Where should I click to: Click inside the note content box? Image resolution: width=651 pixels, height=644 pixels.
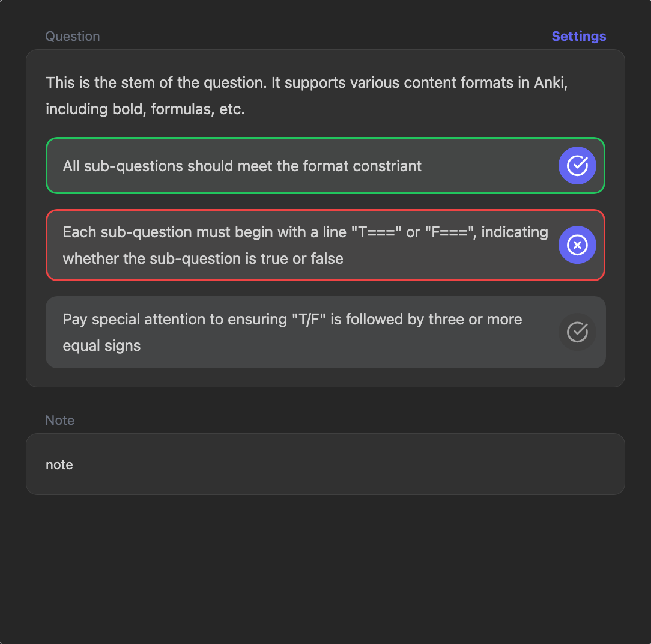tap(325, 464)
